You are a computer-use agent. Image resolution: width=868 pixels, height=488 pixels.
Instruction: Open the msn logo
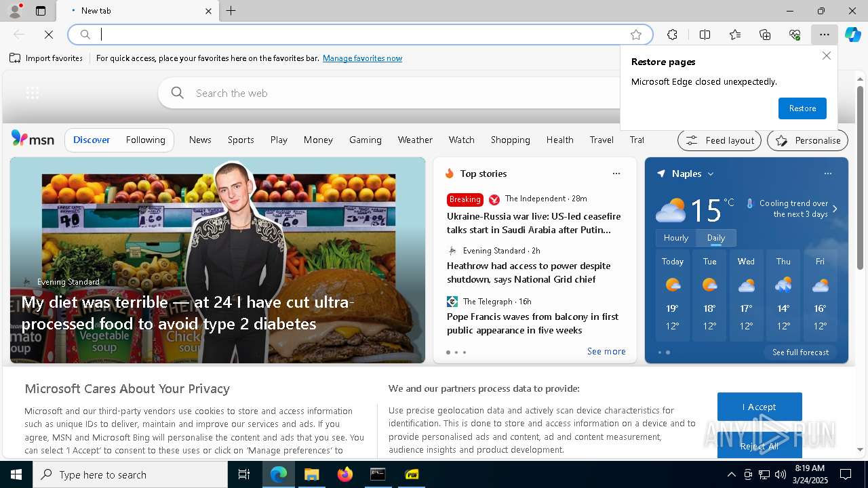33,139
